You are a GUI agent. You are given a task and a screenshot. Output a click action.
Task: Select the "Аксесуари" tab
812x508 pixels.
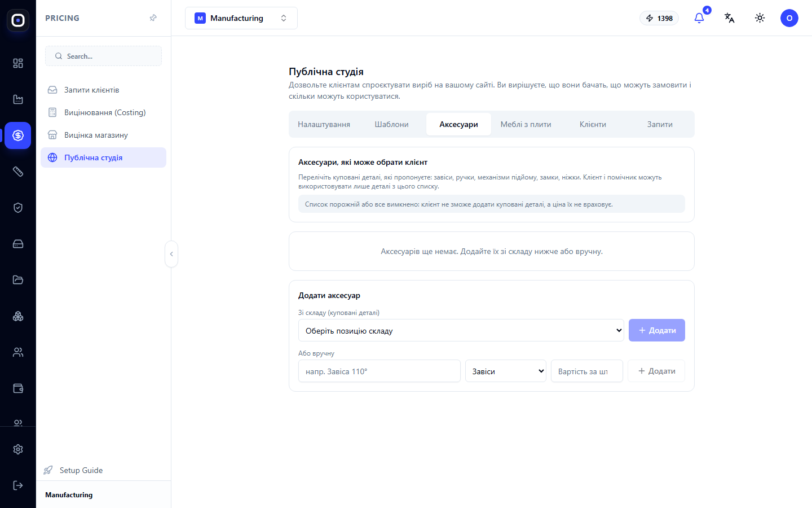(x=458, y=124)
